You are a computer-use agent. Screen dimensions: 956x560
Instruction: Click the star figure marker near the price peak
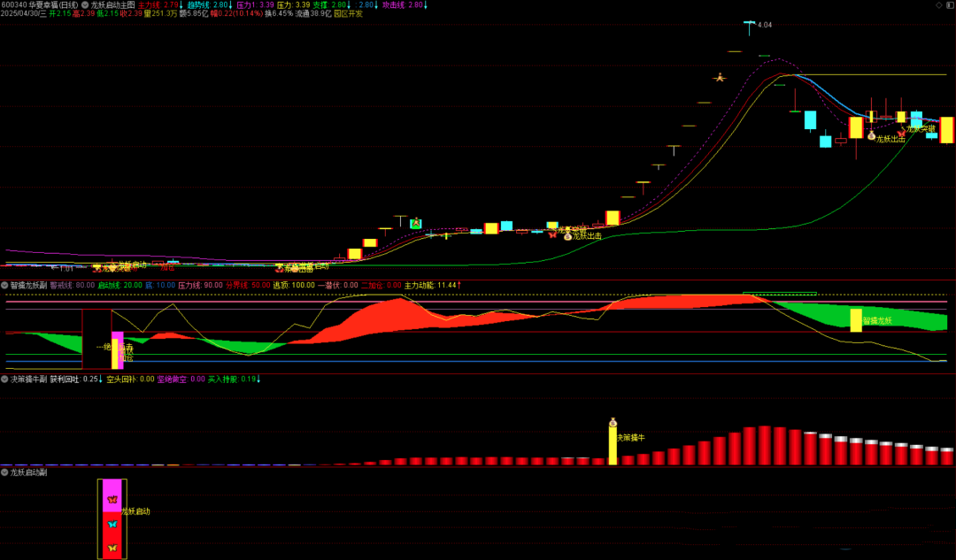coord(720,78)
